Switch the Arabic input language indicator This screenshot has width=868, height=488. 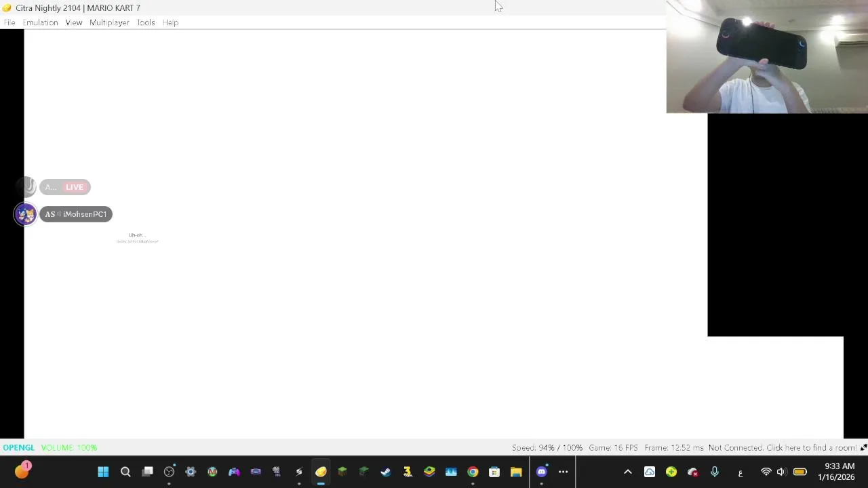740,472
